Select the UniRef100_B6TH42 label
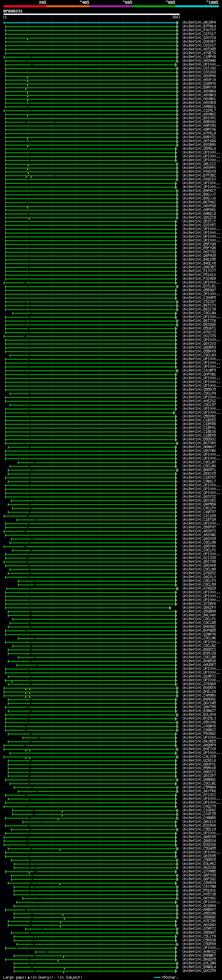Image resolution: width=222 pixels, height=980 pixels. [x=199, y=202]
